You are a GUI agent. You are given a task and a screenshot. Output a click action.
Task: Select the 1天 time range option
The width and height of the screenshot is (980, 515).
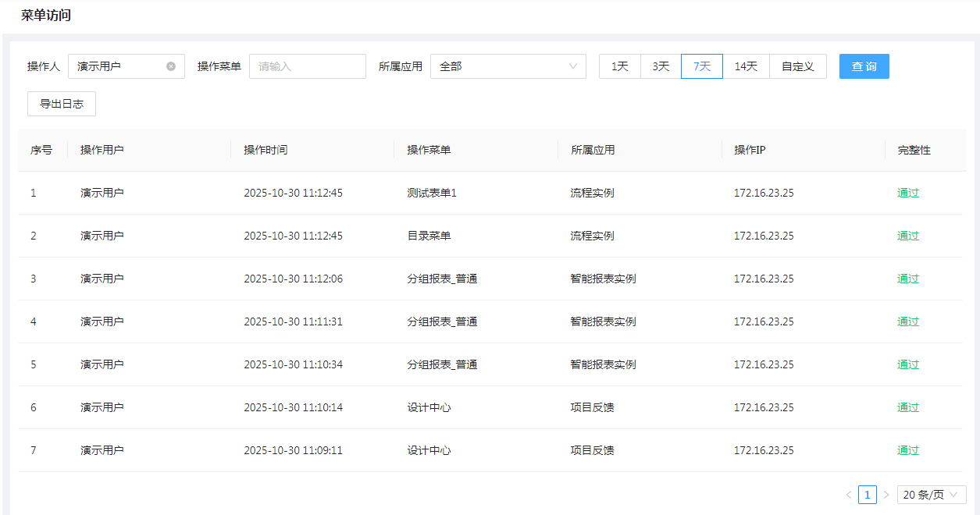click(x=620, y=66)
